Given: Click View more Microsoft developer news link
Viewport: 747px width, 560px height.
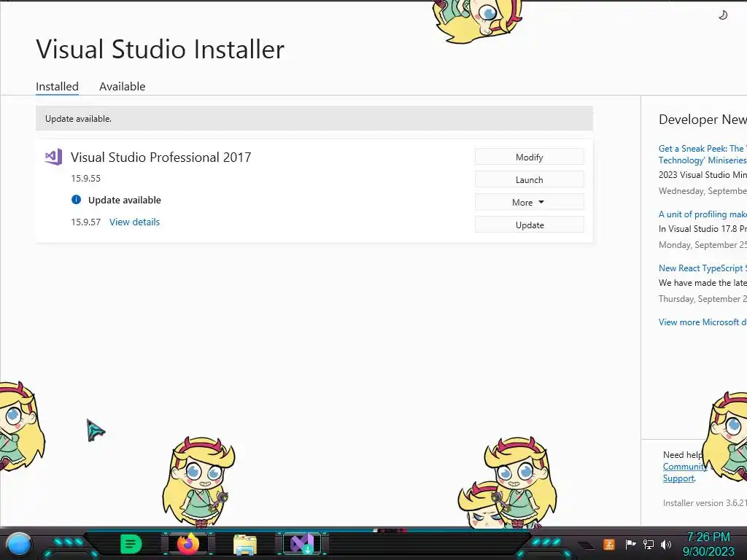Looking at the screenshot, I should click(x=703, y=322).
